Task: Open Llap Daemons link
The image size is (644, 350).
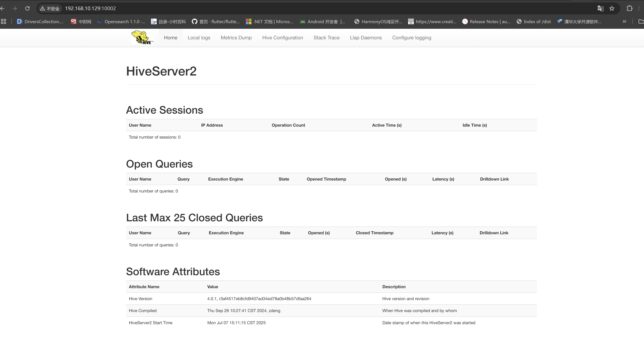Action: [365, 38]
